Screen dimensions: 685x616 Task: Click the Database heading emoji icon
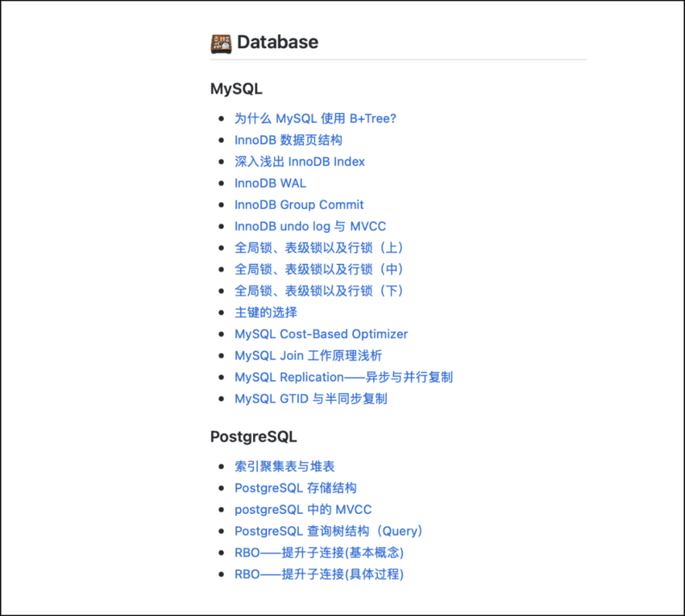pyautogui.click(x=221, y=43)
